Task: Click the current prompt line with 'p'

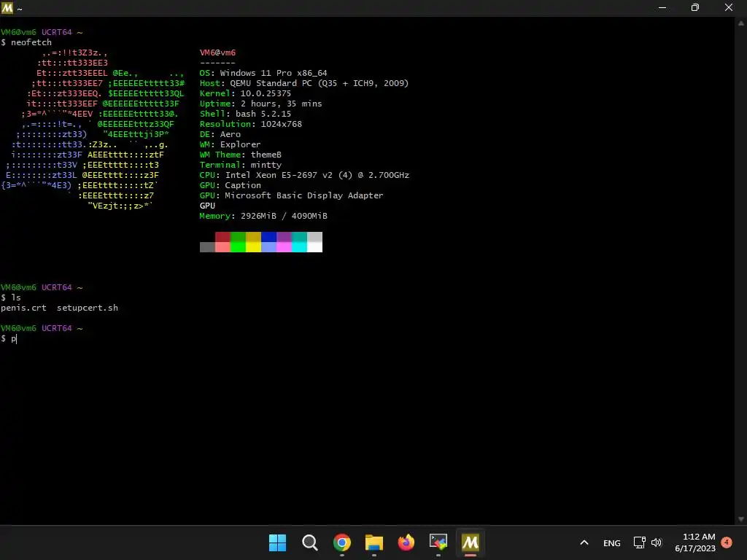Action: pyautogui.click(x=9, y=338)
